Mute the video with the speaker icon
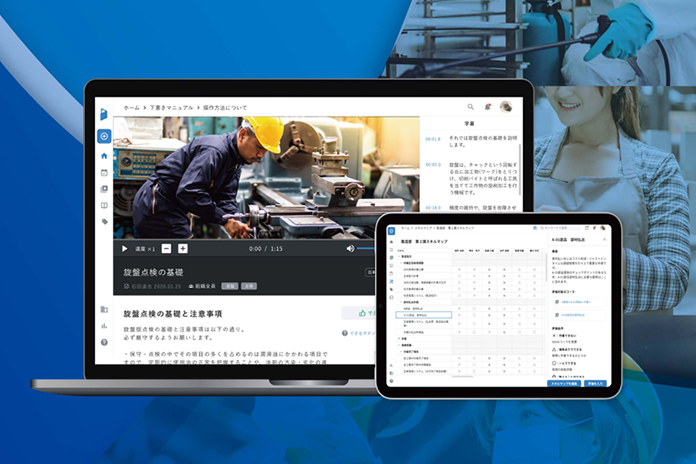Viewport: 696px width, 464px height. [350, 248]
